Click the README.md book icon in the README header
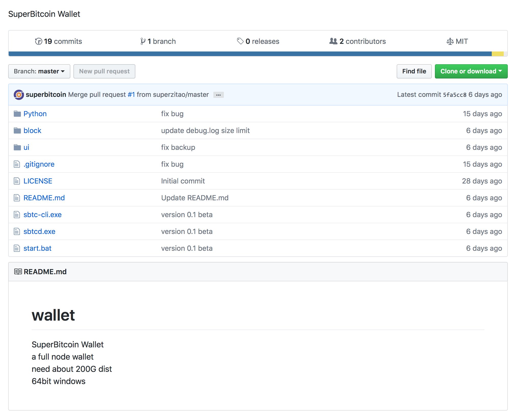518x420 pixels. [x=18, y=271]
